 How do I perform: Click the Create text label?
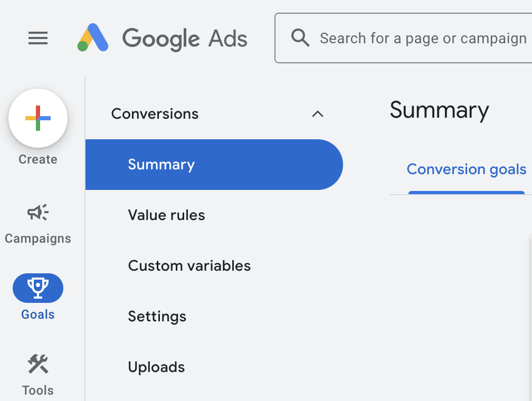(38, 159)
